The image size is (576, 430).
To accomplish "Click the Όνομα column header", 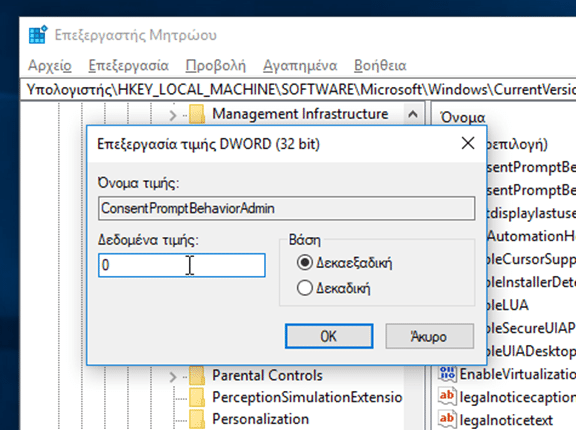I will 463,117.
